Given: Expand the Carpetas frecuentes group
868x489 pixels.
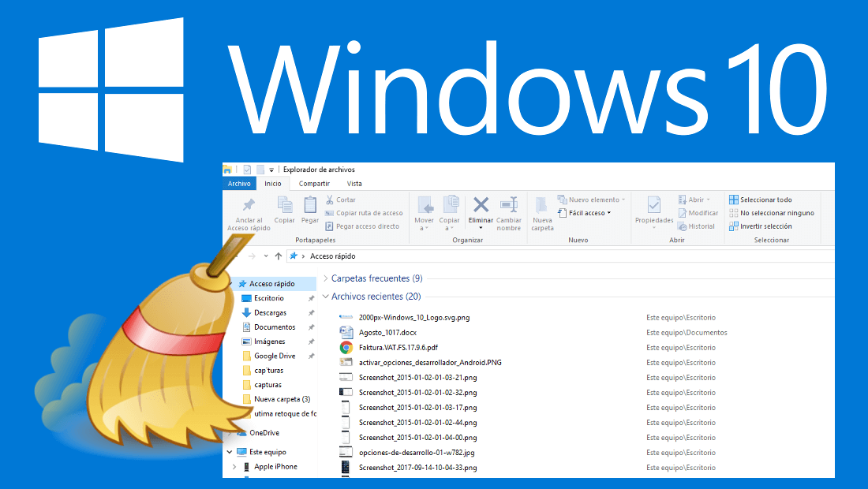Looking at the screenshot, I should [x=325, y=278].
